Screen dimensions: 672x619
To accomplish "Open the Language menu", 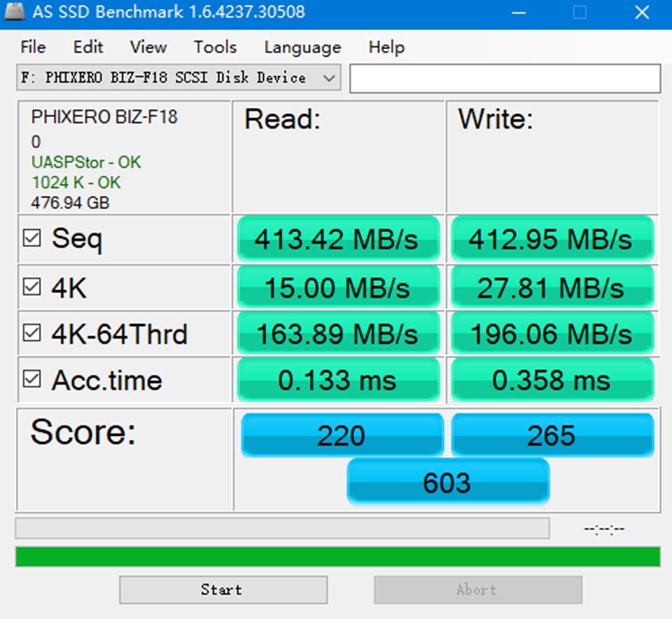I will coord(302,47).
